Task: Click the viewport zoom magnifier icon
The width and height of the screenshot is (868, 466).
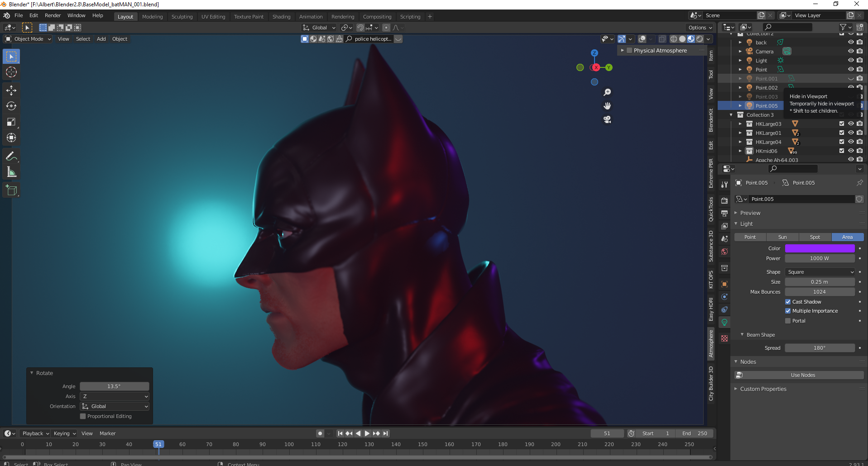Action: tap(607, 92)
